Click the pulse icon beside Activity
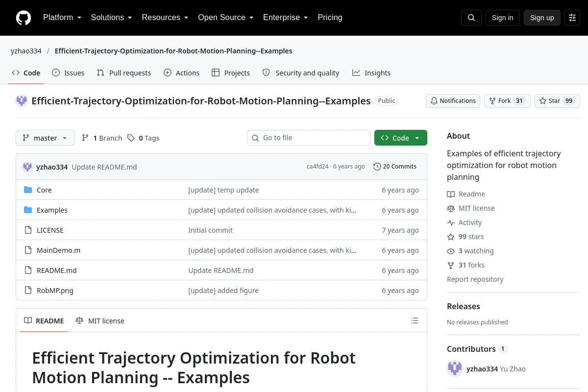Viewport: 588px width, 392px height. point(451,222)
